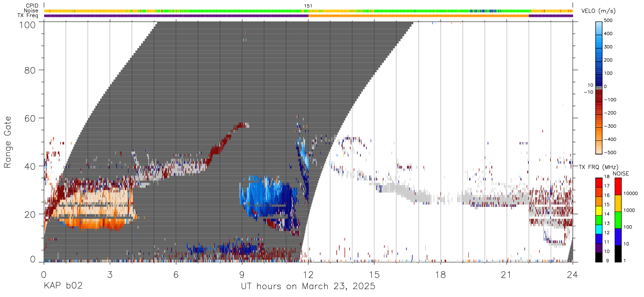Click the orange TX Freq bar segment after 12 UT
The width and height of the screenshot is (644, 297).
(418, 16)
